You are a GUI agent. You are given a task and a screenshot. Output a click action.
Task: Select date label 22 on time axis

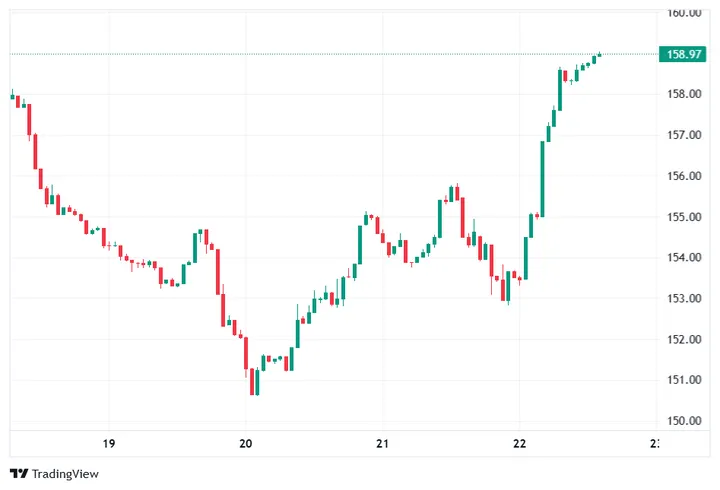519,443
